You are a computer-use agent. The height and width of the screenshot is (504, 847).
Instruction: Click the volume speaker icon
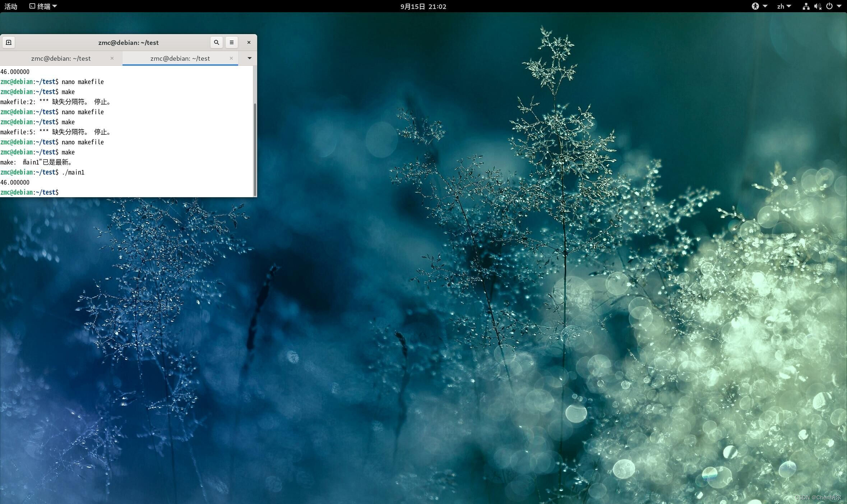tap(818, 6)
